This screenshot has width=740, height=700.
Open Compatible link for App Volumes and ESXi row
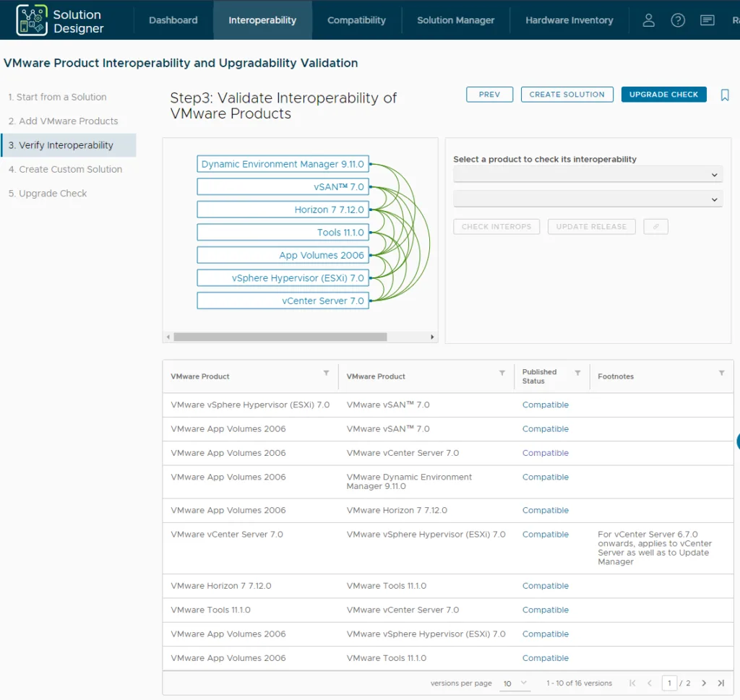545,634
